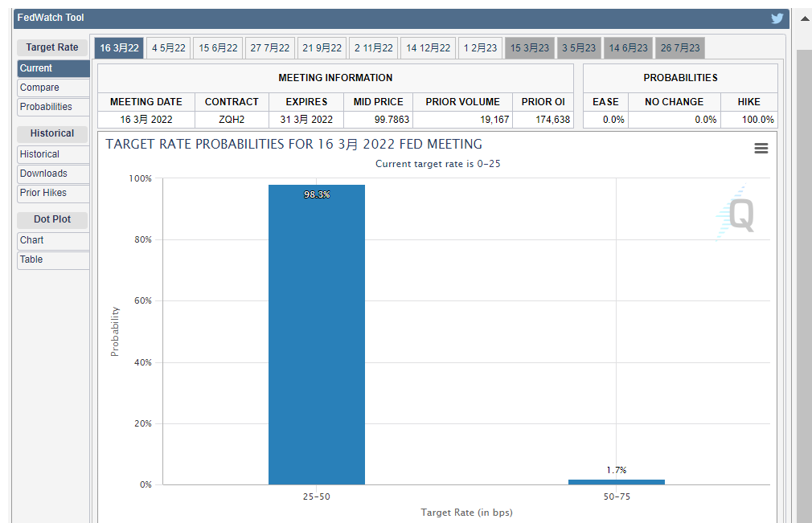Select the 26 7月23 meeting tab

tap(680, 48)
